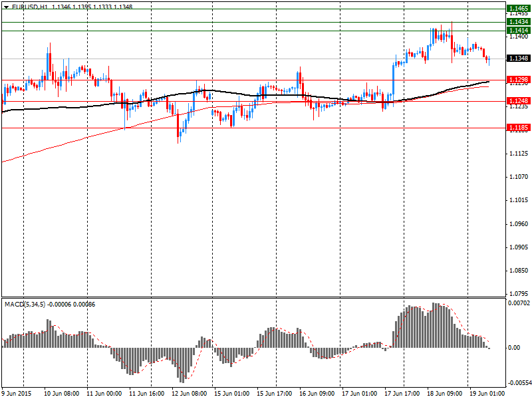Click the 16 Jun 09:00 time label
The height and width of the screenshot is (399, 532).
click(x=317, y=394)
